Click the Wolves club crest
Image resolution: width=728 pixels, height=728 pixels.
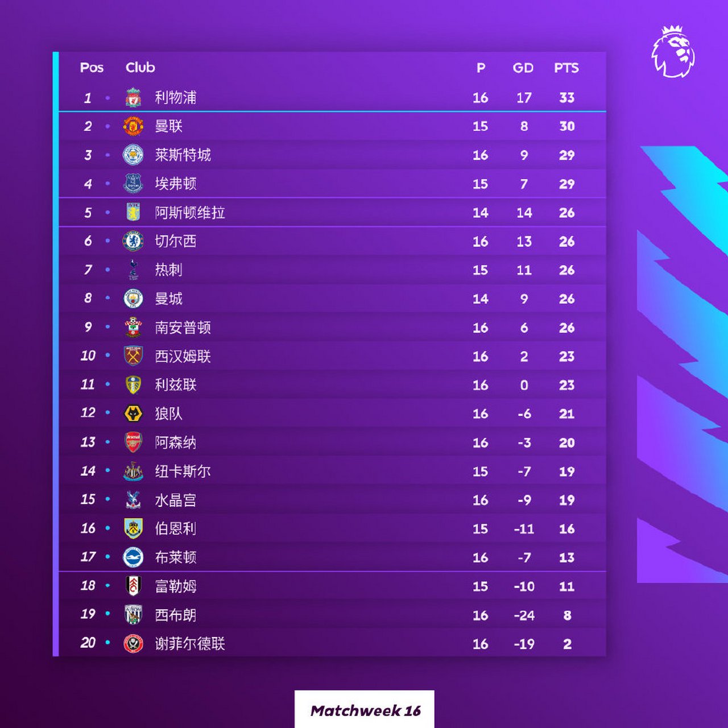[x=133, y=413]
